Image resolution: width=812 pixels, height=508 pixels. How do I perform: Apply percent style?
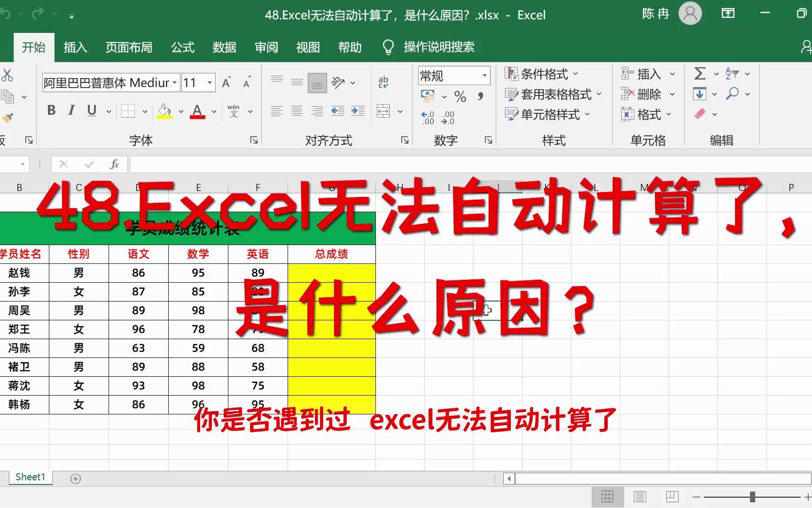pyautogui.click(x=460, y=96)
